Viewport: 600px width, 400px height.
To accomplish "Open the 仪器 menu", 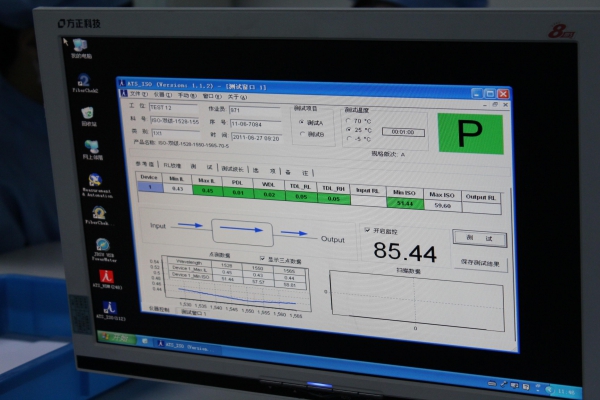I will 163,95.
